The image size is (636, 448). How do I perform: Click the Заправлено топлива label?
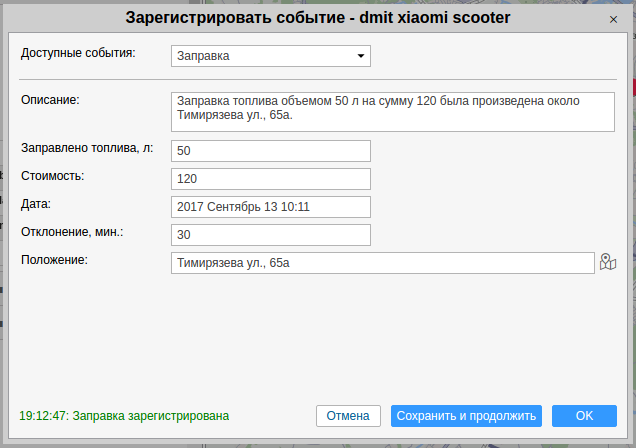click(87, 148)
